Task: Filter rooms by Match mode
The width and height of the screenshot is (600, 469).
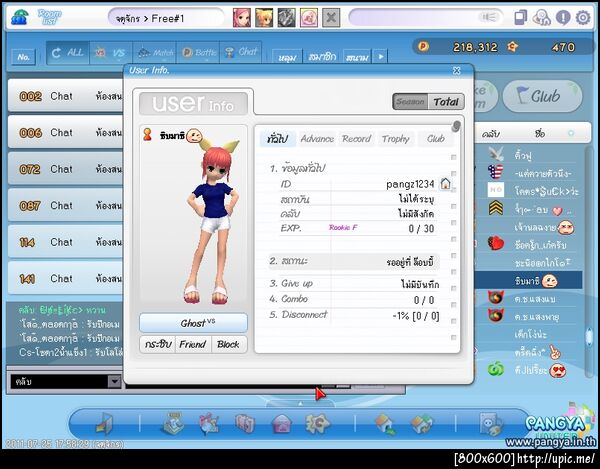Action: pyautogui.click(x=154, y=53)
